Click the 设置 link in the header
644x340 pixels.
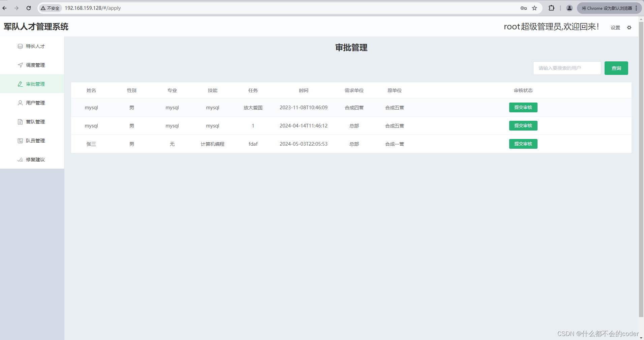click(x=615, y=28)
